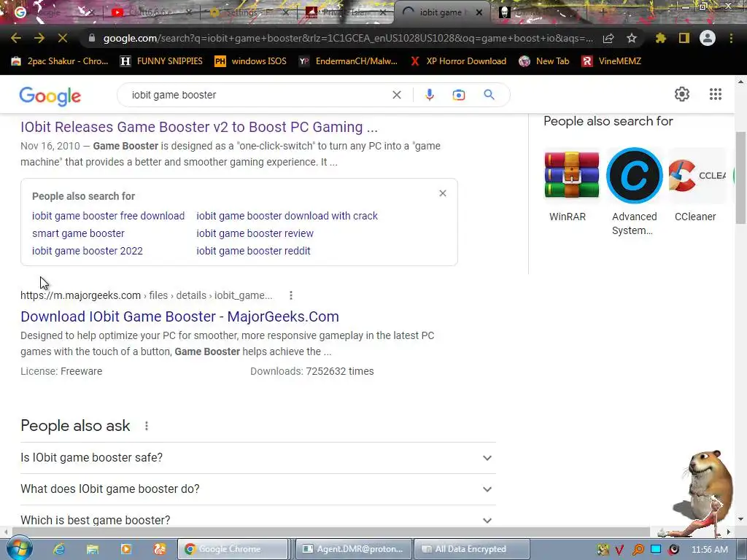Open the Windows Start menu
This screenshot has height=560, width=747.
point(19,548)
